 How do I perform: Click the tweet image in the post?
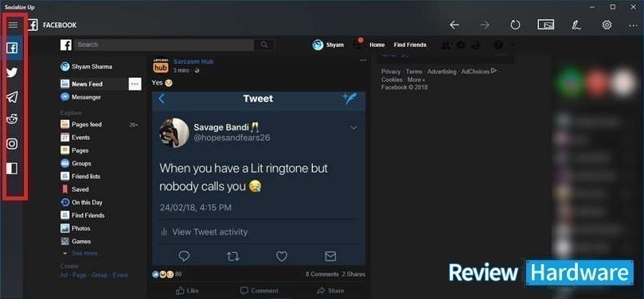259,178
